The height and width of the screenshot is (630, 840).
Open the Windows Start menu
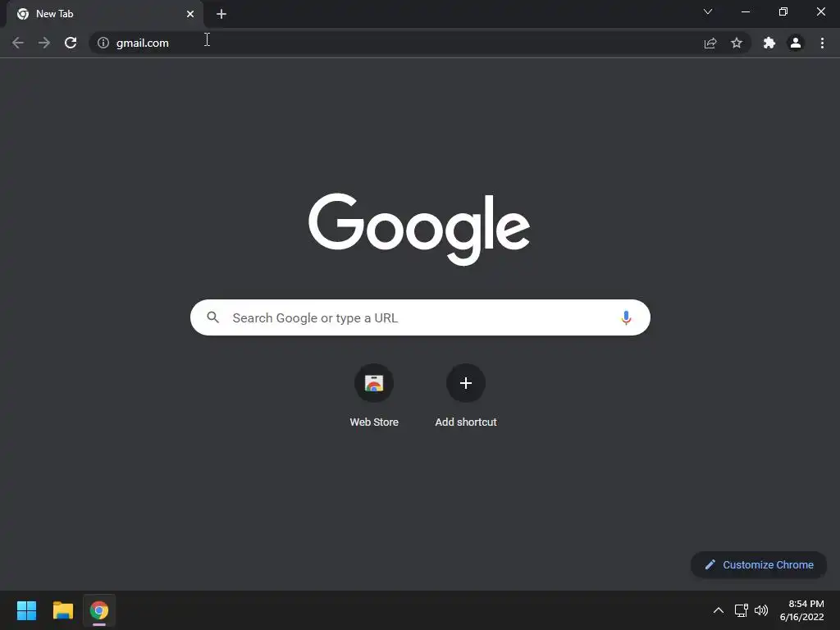[x=26, y=610]
